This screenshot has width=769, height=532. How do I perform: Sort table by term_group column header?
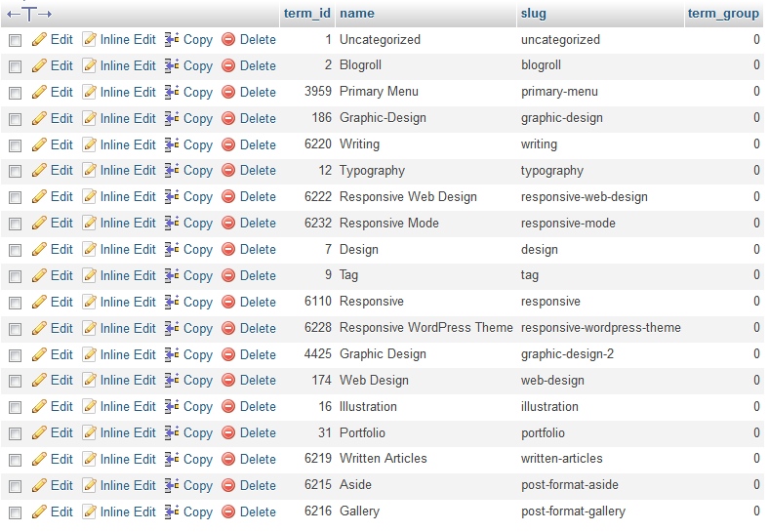pyautogui.click(x=723, y=14)
